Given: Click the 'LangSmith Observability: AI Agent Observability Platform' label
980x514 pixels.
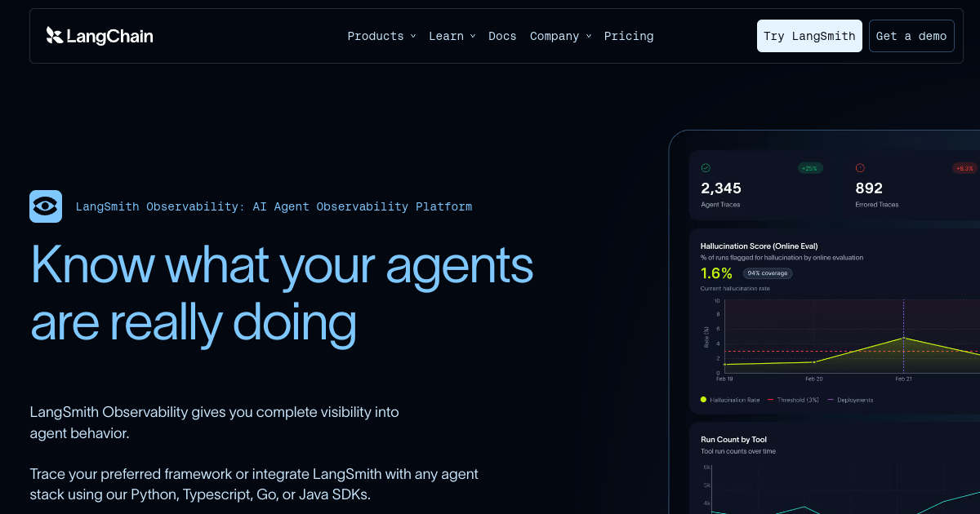Looking at the screenshot, I should (x=274, y=206).
